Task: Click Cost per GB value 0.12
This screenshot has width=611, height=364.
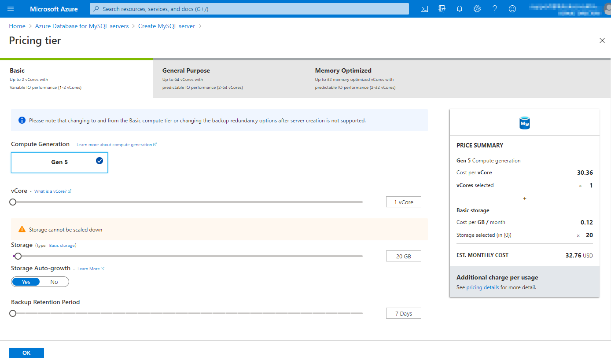Action: click(x=587, y=222)
